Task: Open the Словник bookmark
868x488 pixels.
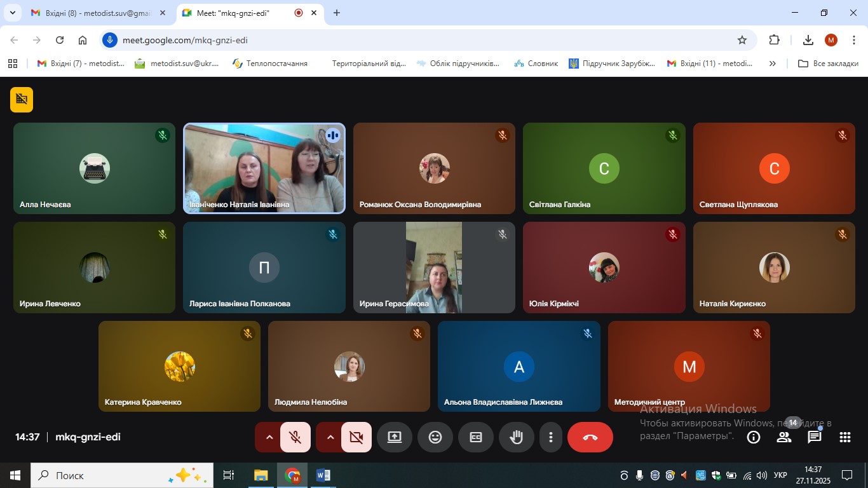Action: point(537,64)
